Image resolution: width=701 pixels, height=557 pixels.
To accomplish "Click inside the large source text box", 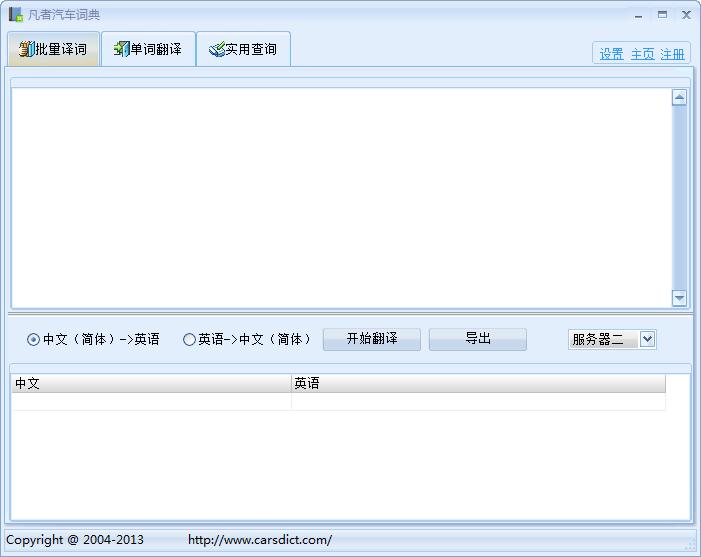I will pos(340,197).
